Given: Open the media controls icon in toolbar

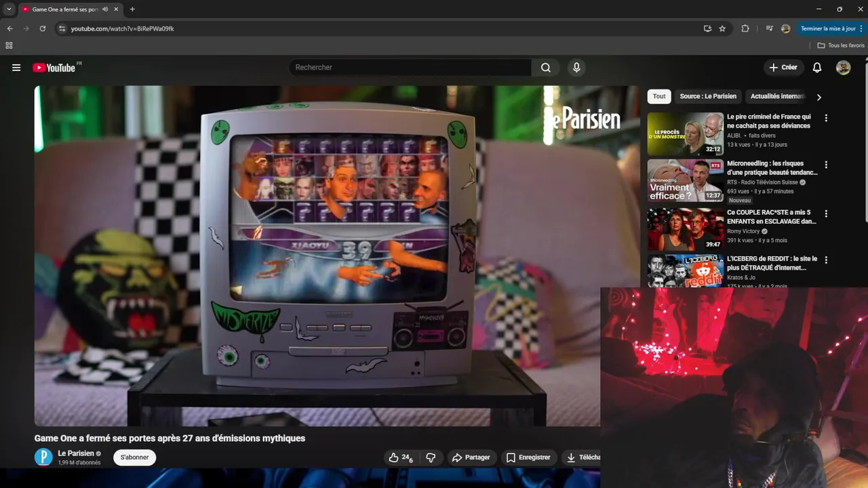Looking at the screenshot, I should coord(769,28).
